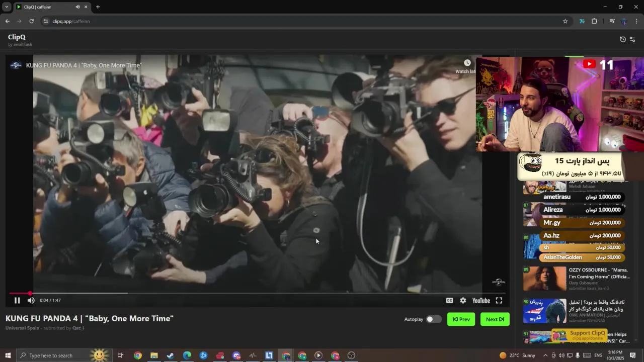Open video on YouTube via logo
The width and height of the screenshot is (644, 362).
481,300
